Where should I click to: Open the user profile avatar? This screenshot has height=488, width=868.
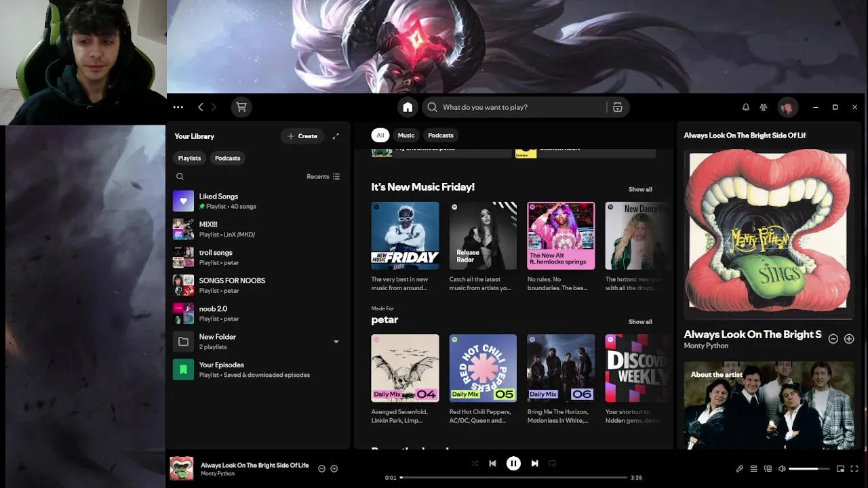coord(787,107)
